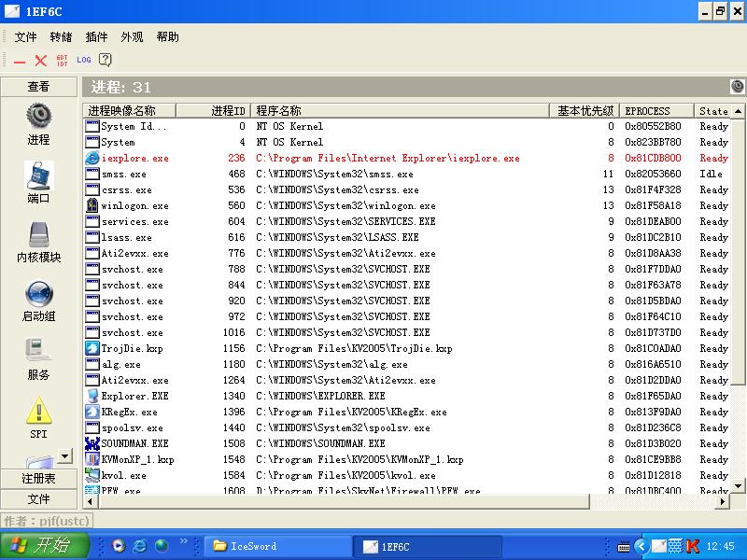Open the 转储 menu
This screenshot has height=560, width=747.
(x=61, y=36)
